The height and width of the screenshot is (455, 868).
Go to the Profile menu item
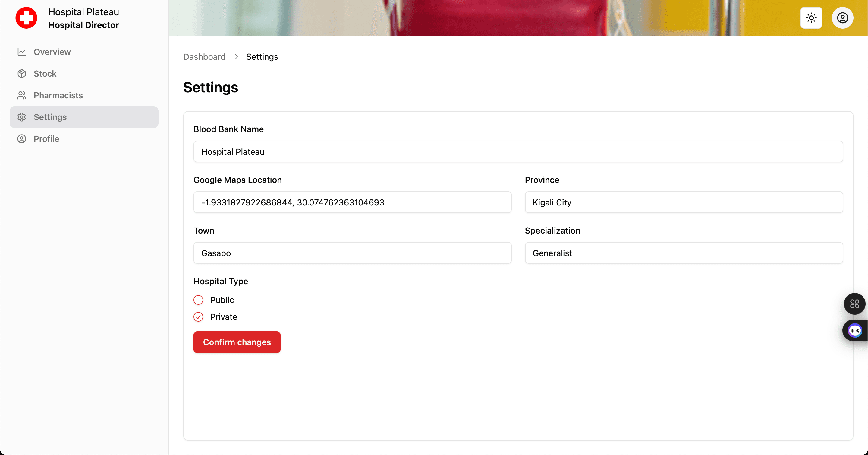(46, 138)
